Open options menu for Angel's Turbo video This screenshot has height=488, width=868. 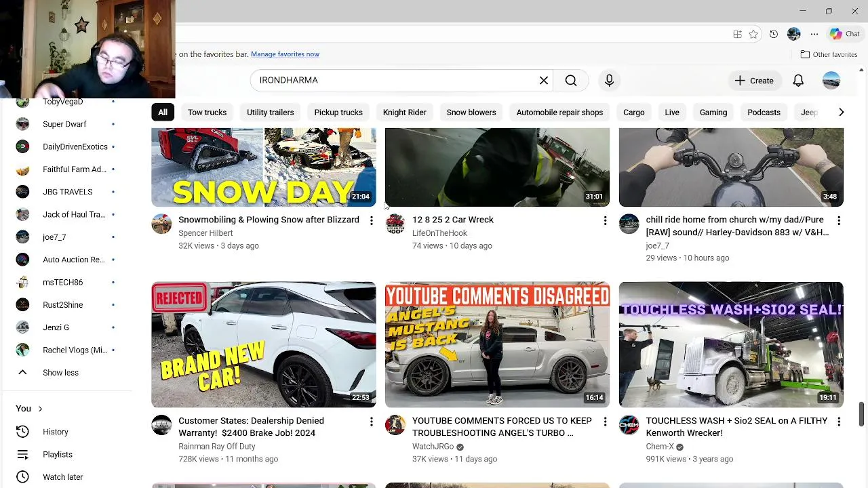(605, 422)
